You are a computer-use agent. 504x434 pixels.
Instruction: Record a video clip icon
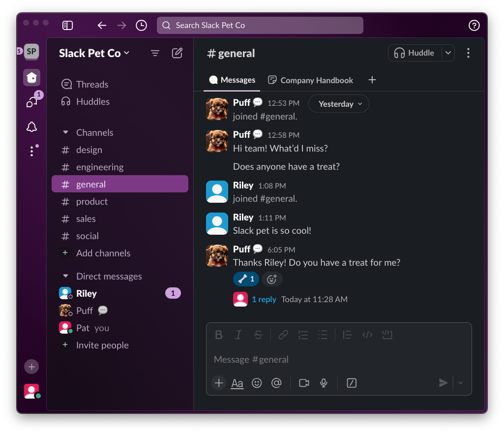click(304, 383)
